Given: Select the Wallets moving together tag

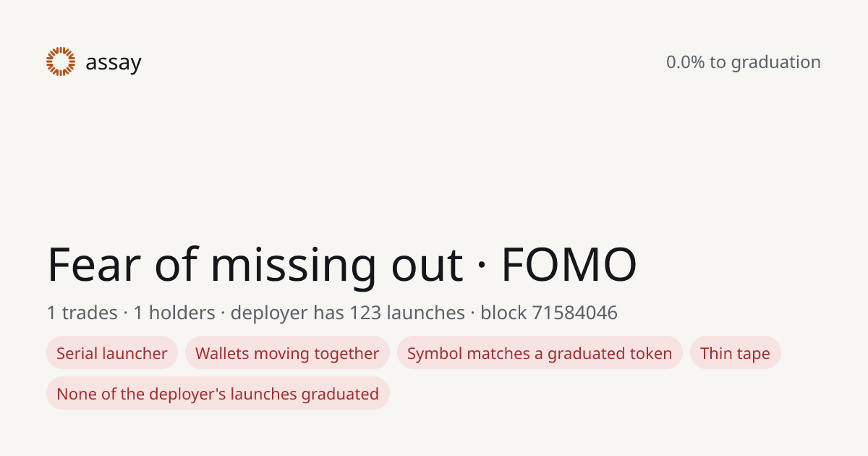Looking at the screenshot, I should point(287,353).
